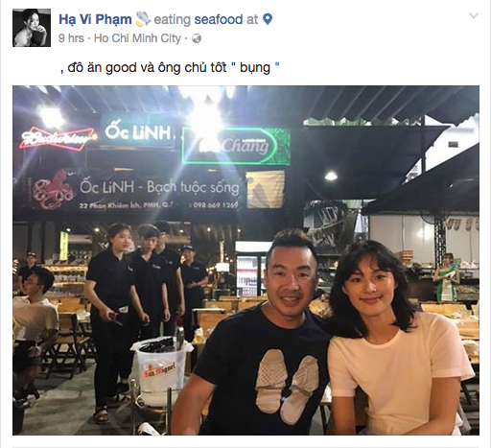Image resolution: width=491 pixels, height=448 pixels.
Task: Click the blue location pin icon
Action: [268, 19]
